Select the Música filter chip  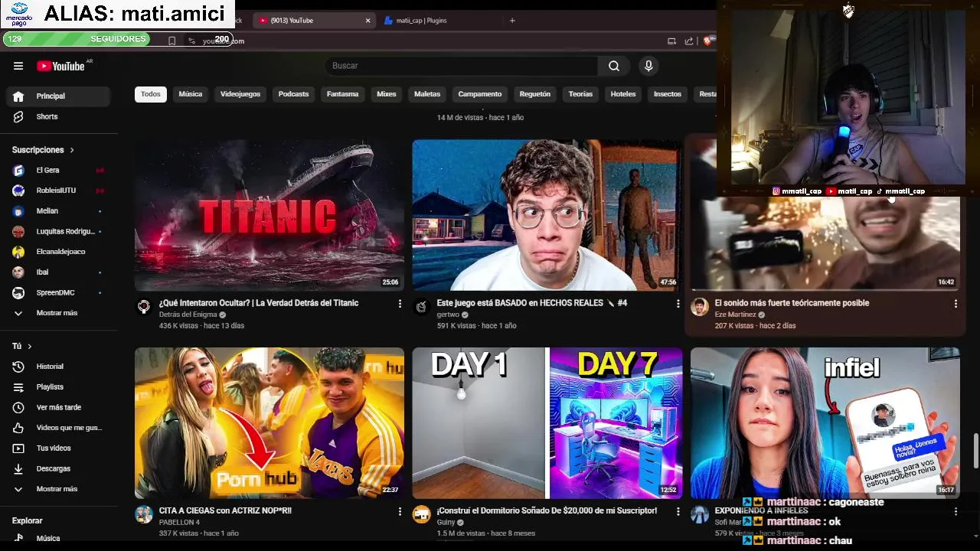point(191,94)
